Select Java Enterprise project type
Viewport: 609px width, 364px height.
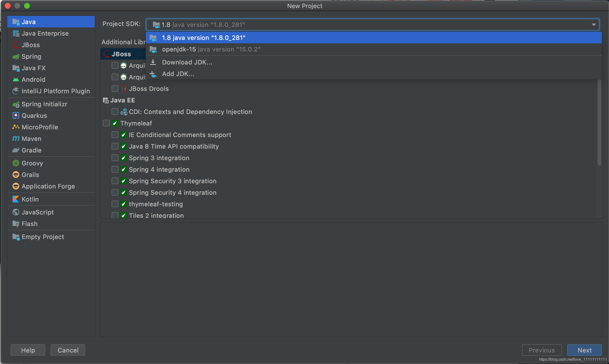[51, 33]
